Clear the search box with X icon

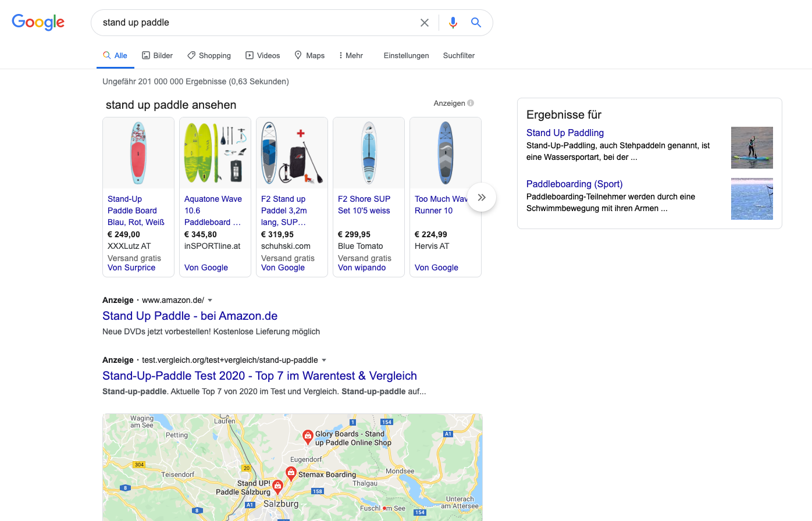[x=425, y=23]
